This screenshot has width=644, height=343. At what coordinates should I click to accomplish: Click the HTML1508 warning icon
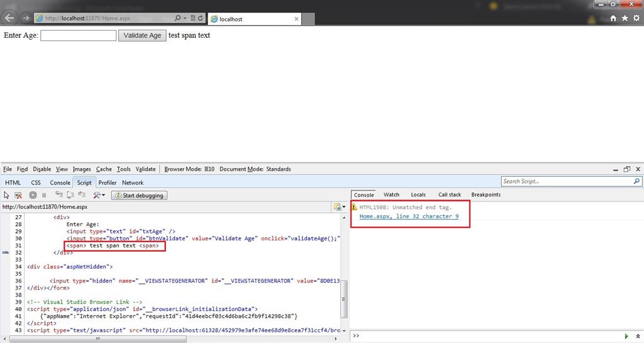pos(355,207)
